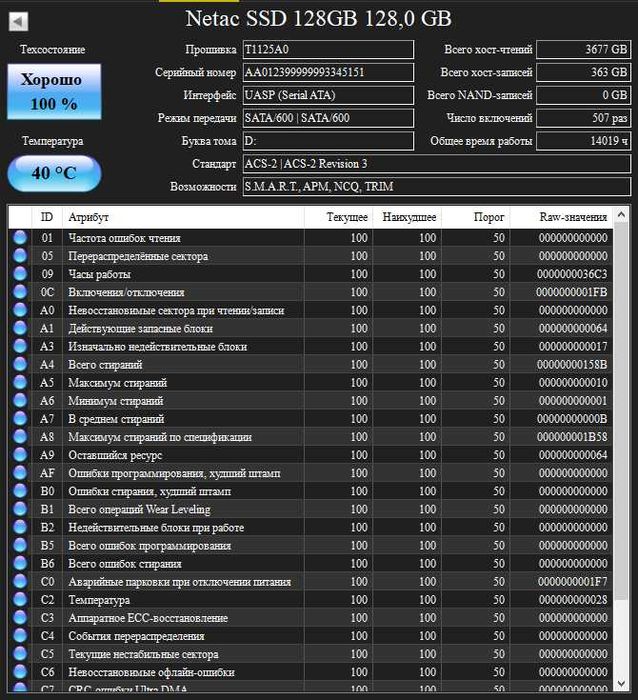Click the interface field UASP (Serial ATA)

(x=328, y=95)
